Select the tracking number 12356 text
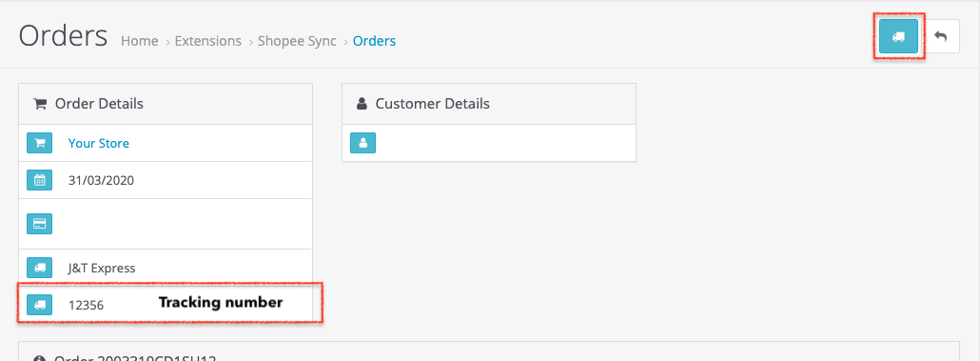The image size is (980, 361). [87, 306]
